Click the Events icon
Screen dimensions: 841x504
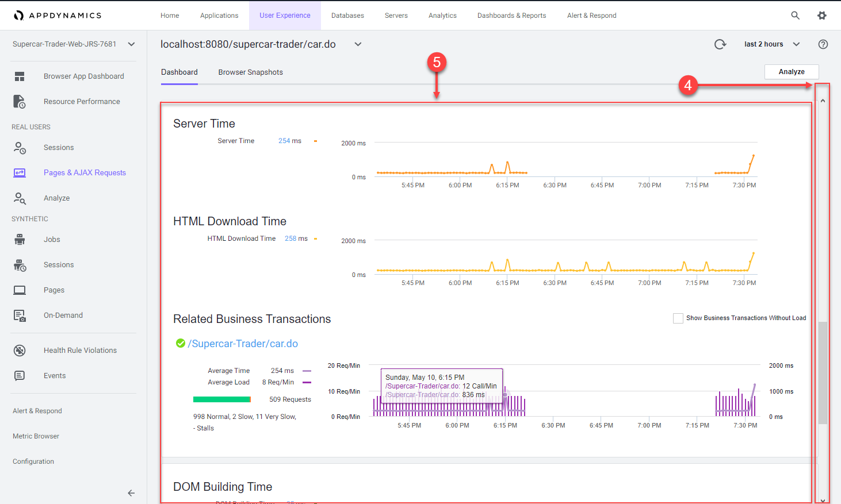click(x=20, y=376)
